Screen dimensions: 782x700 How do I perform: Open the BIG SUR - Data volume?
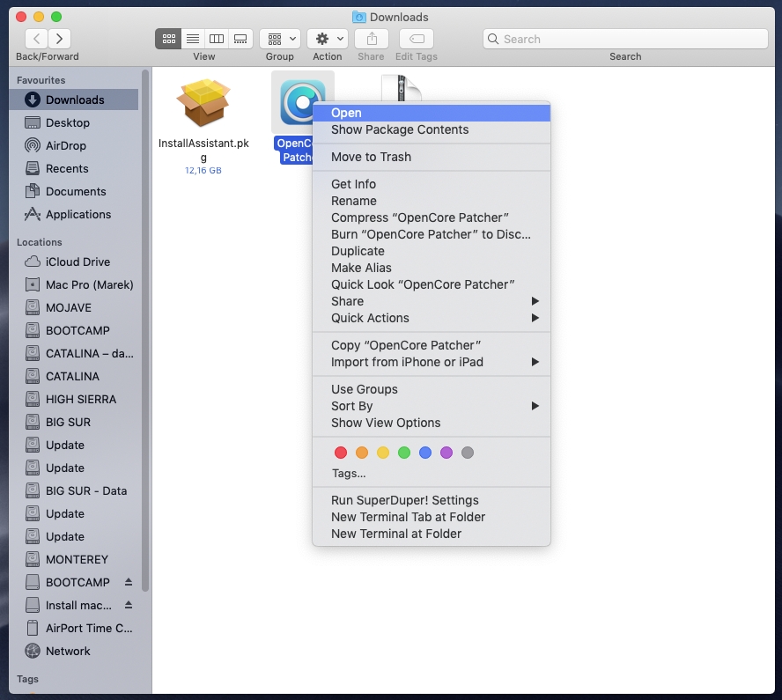coord(74,491)
